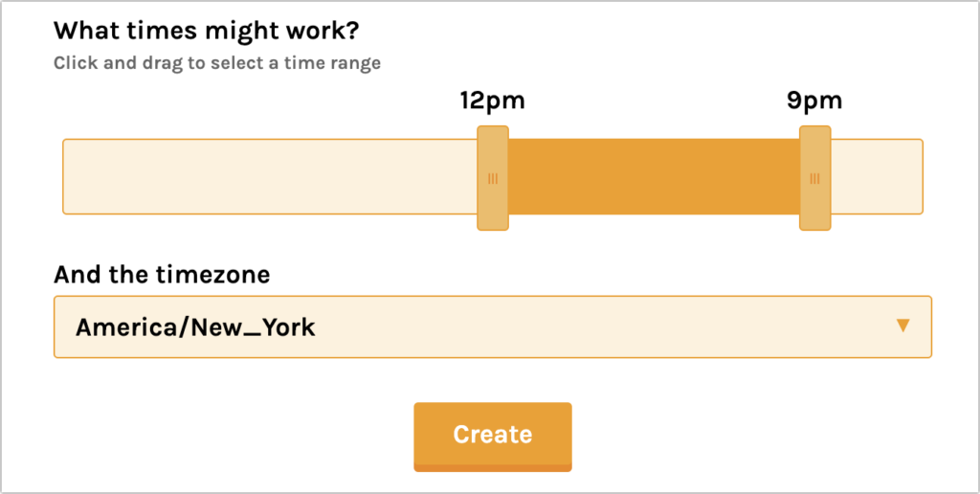Click the bottom edge of the 9pm handle
980x494 pixels.
pyautogui.click(x=815, y=229)
